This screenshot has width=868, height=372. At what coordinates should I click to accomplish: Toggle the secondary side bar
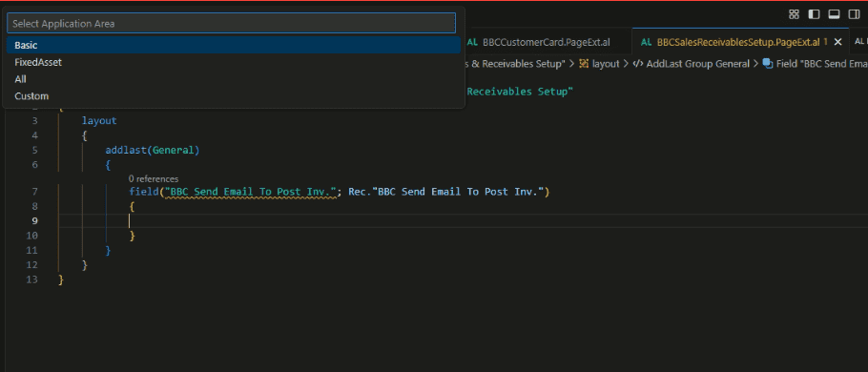854,14
